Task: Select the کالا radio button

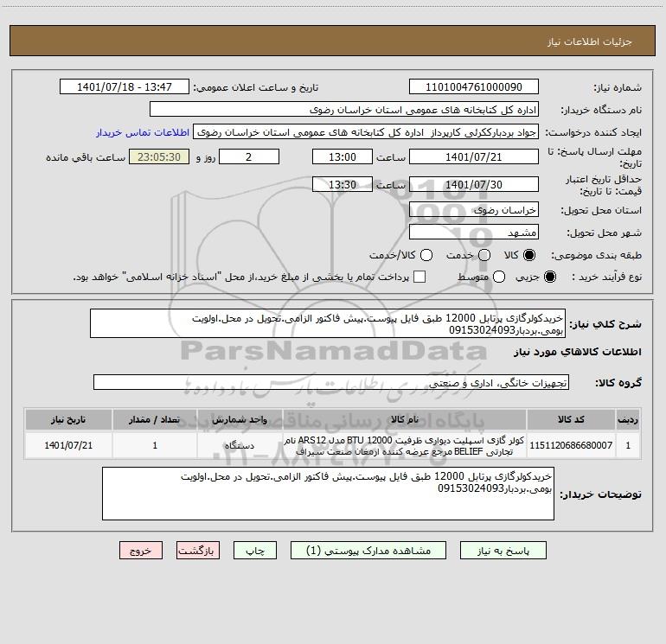Action: coord(529,255)
